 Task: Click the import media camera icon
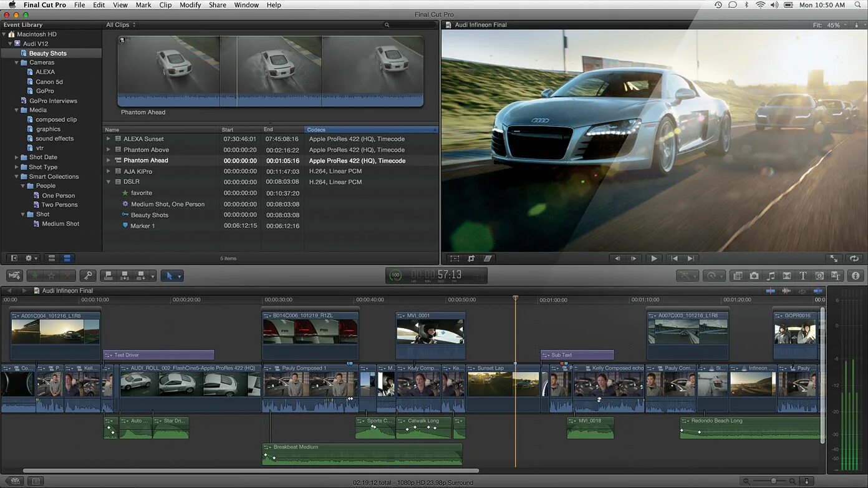click(x=14, y=276)
